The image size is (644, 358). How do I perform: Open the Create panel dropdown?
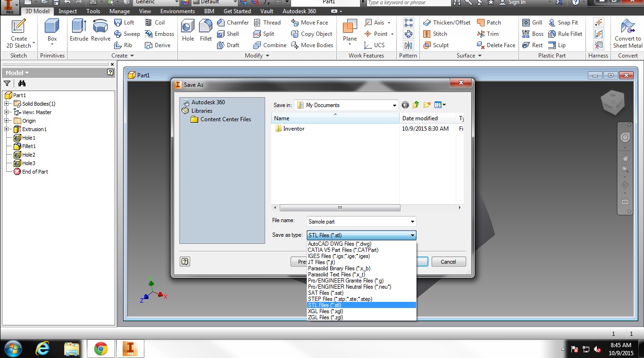click(123, 56)
